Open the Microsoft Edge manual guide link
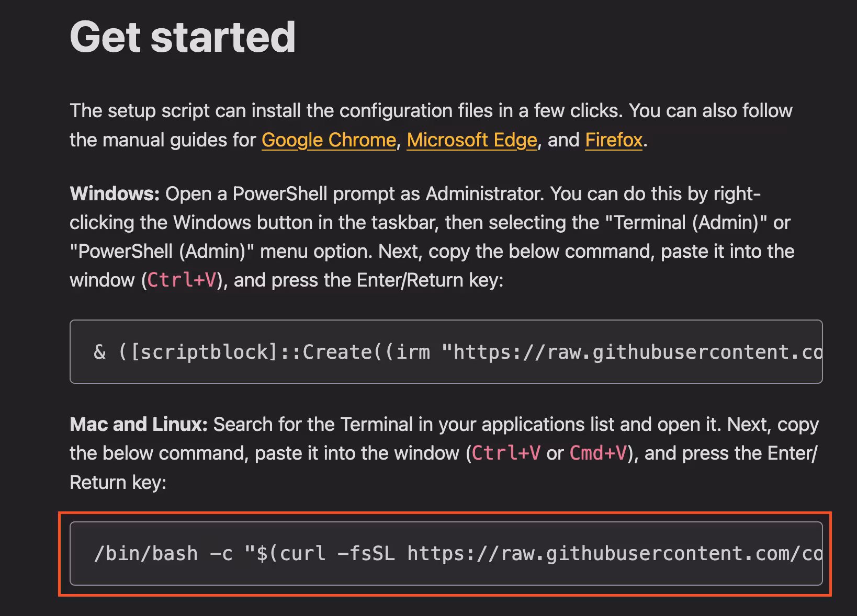This screenshot has height=616, width=857. point(471,140)
